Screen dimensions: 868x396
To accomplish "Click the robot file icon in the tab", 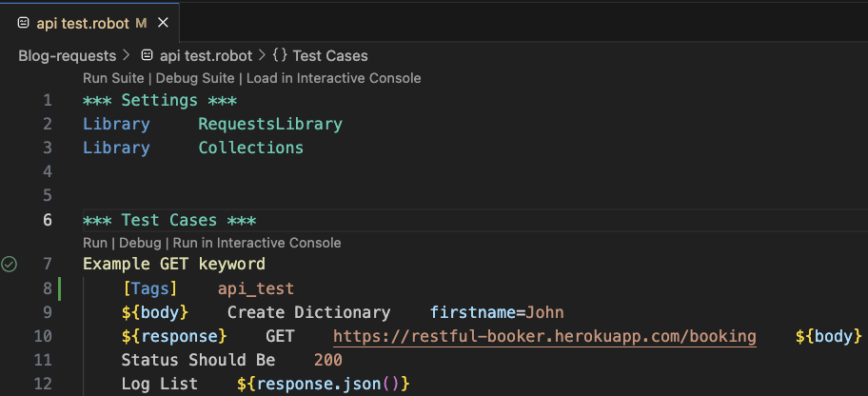I will pos(24,22).
